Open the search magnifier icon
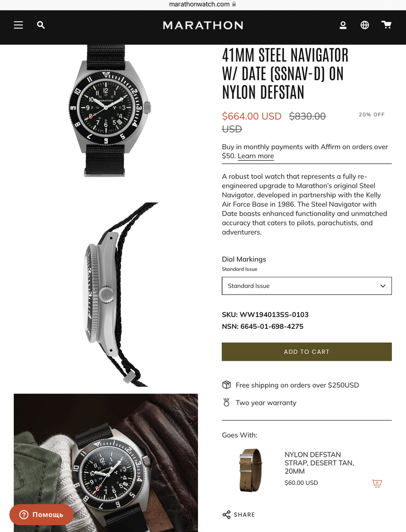 [41, 25]
